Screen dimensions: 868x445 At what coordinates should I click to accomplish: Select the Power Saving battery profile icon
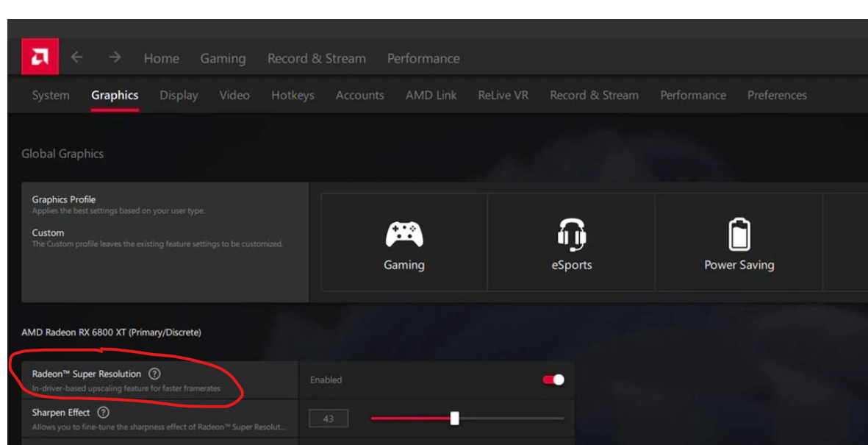(739, 234)
